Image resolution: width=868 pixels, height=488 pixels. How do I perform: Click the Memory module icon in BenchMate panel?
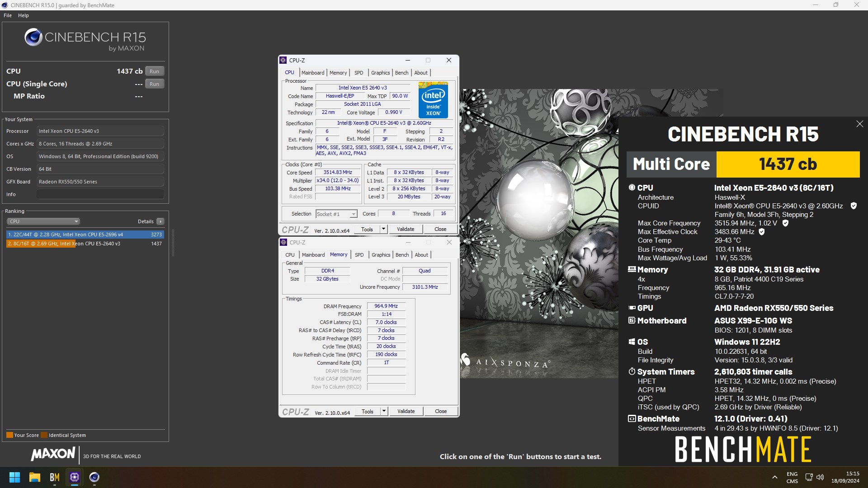(632, 269)
